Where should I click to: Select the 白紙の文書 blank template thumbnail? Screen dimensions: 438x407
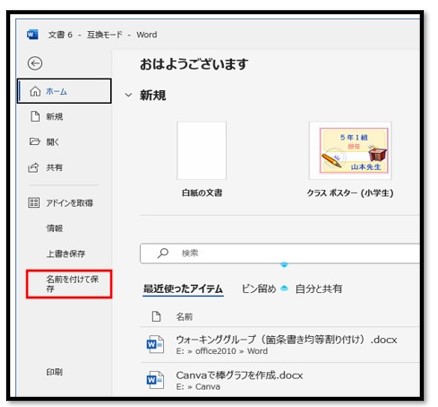click(202, 151)
